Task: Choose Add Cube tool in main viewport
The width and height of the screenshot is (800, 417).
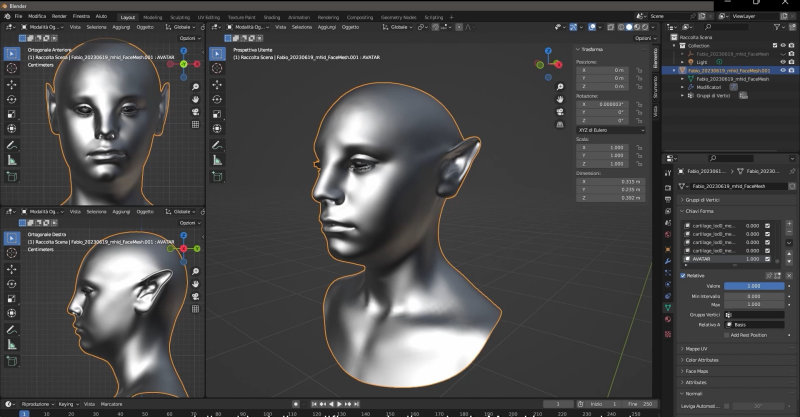Action: (217, 177)
